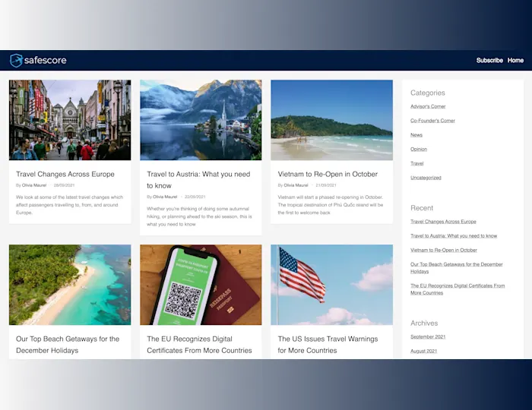Viewport: 532px width, 410px height.
Task: Open the American flag photo thumbnail
Action: pos(331,285)
